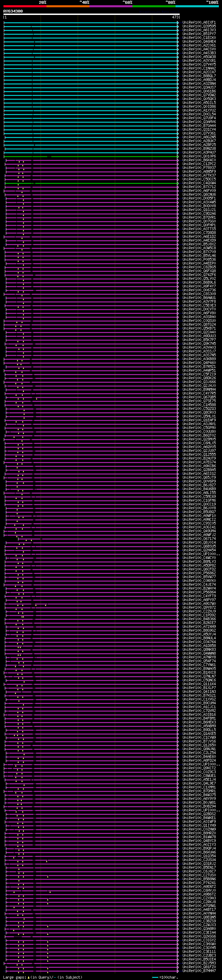Select the UniRef100_A3IB16 label

point(199,714)
